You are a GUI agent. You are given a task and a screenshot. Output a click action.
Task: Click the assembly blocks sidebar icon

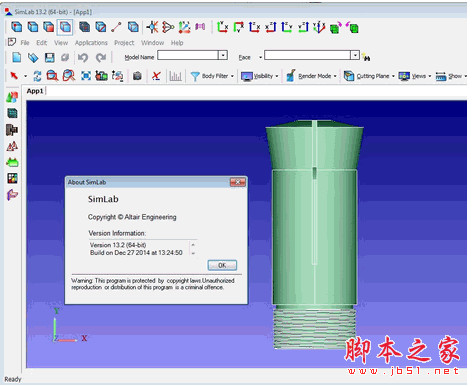click(12, 130)
